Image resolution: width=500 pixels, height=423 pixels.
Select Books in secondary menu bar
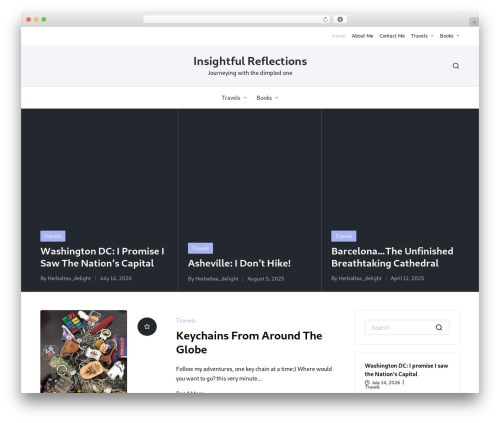click(264, 98)
